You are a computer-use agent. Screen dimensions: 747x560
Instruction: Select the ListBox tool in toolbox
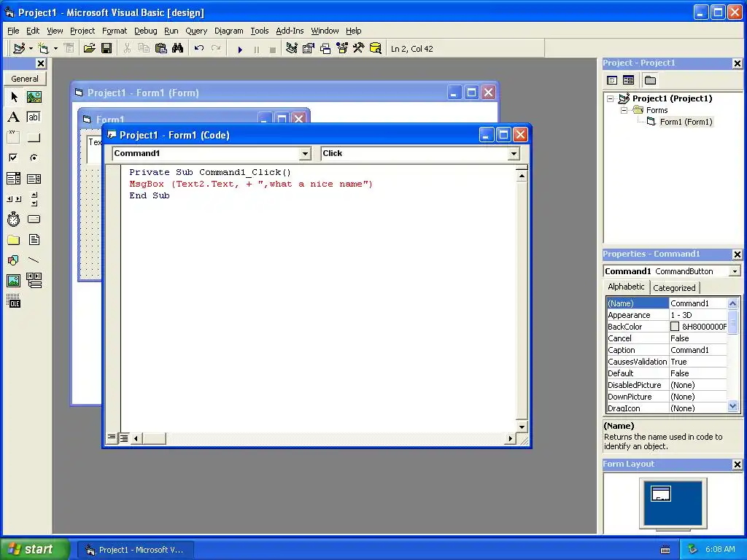(x=34, y=179)
